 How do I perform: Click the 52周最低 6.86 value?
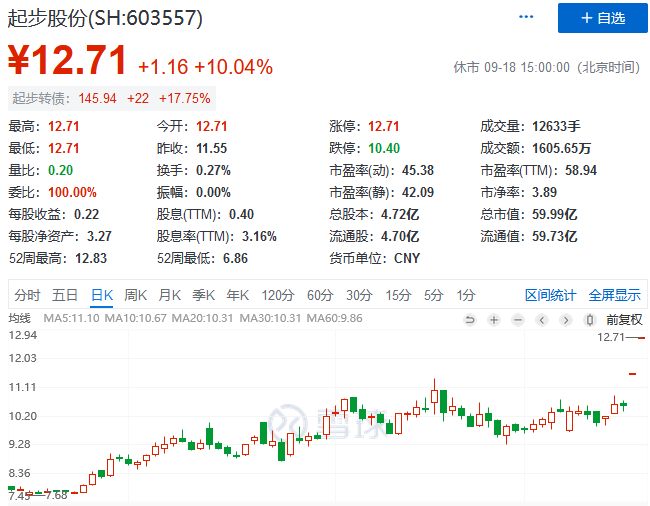(x=235, y=258)
